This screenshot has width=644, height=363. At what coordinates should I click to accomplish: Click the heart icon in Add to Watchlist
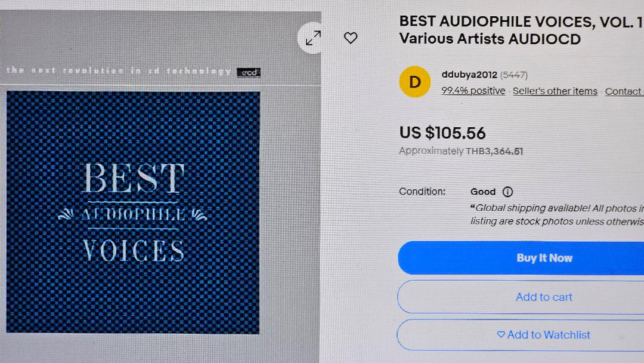click(501, 334)
